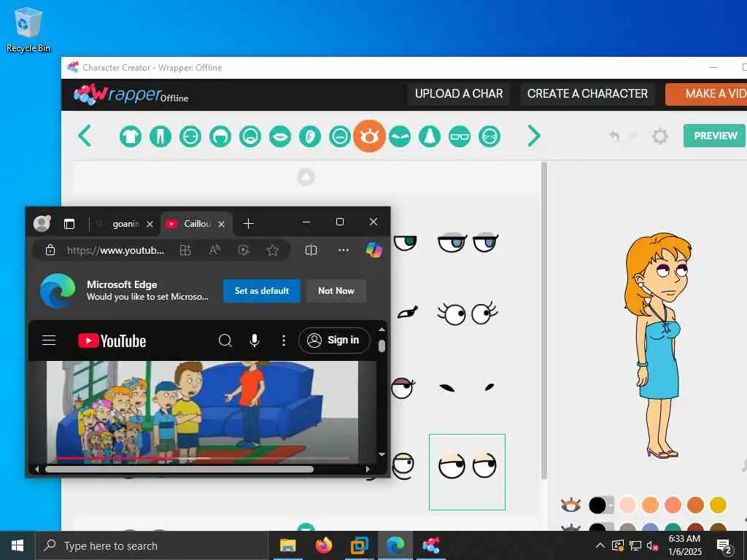
Task: Select wide eyes with lashes thumbnail
Action: pyautogui.click(x=468, y=314)
